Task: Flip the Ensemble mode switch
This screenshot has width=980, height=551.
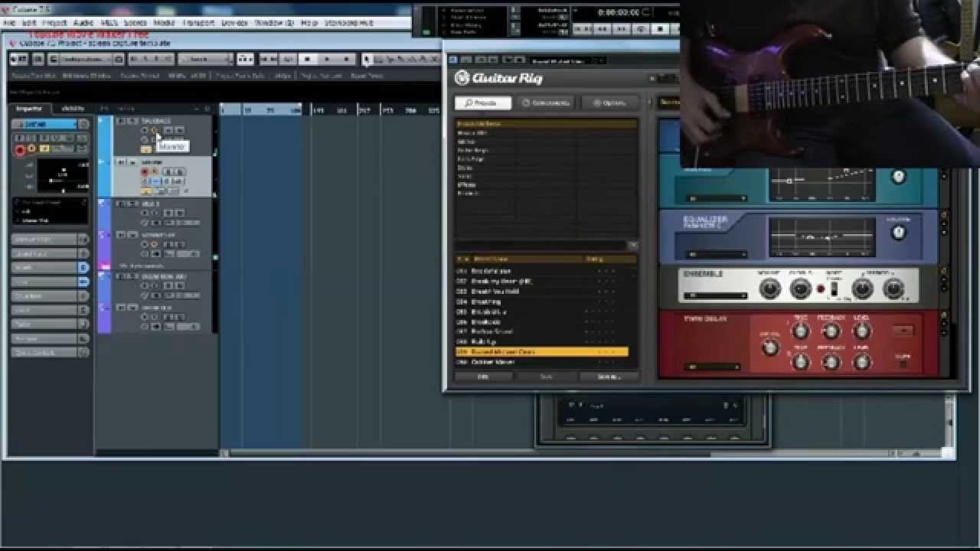Action: click(x=834, y=290)
